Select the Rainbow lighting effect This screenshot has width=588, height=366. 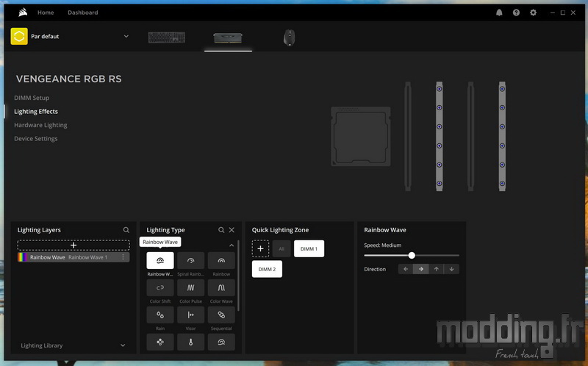pyautogui.click(x=221, y=260)
